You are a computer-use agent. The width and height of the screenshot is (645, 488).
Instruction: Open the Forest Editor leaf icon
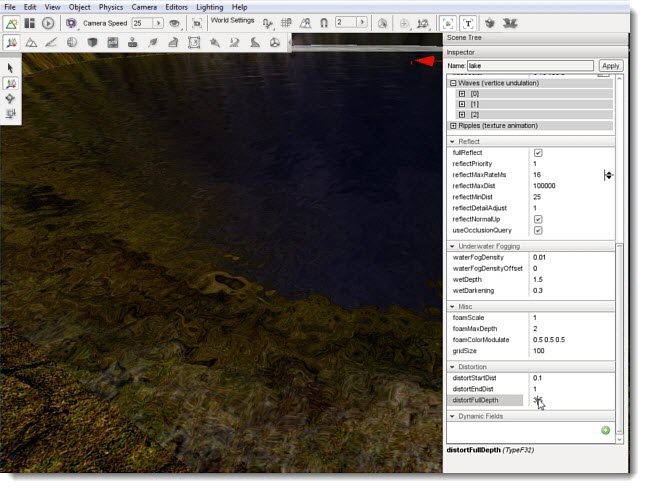pos(153,42)
